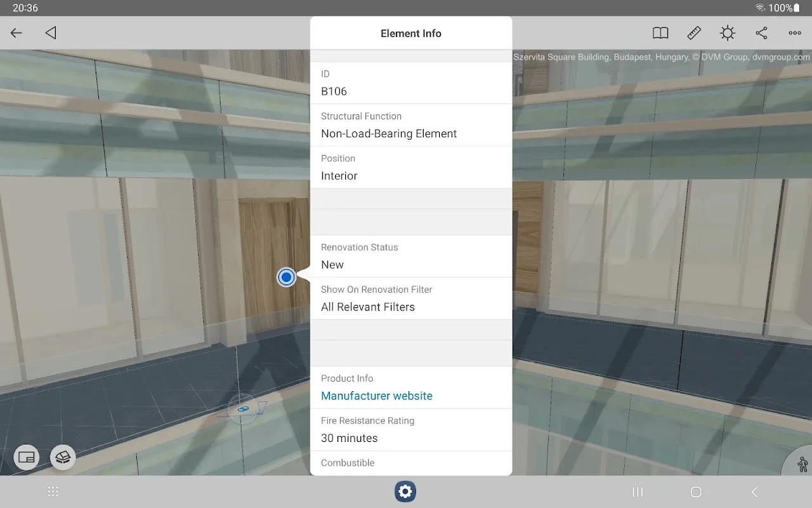Select the blue element marker dot
Screen dimensions: 812x508
coord(287,277)
